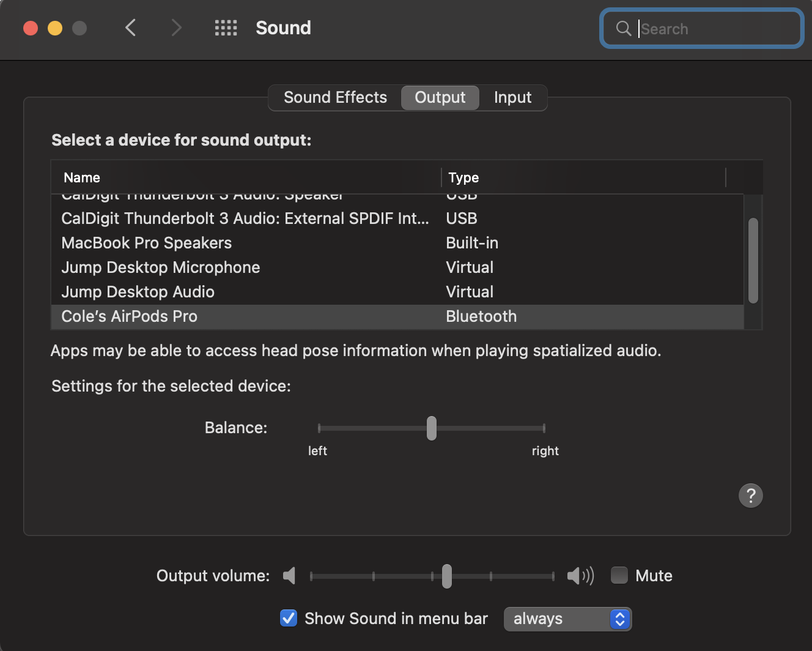Click the low volume speaker icon

(290, 576)
